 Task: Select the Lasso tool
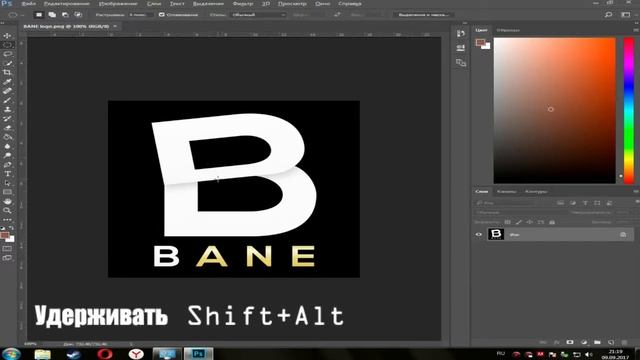point(7,54)
